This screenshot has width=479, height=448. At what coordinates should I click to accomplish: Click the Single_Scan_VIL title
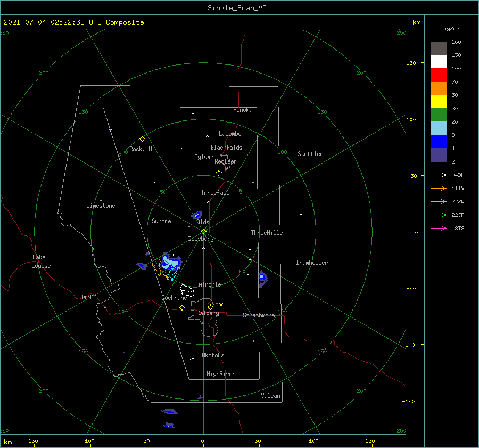pos(239,8)
